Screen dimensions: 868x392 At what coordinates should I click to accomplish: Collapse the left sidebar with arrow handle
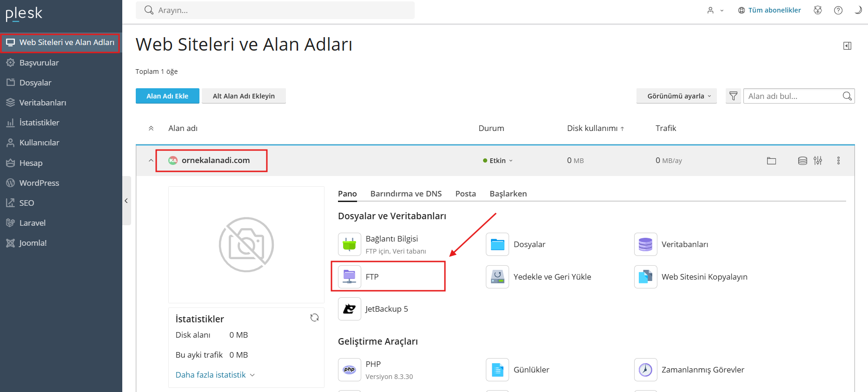(x=126, y=201)
